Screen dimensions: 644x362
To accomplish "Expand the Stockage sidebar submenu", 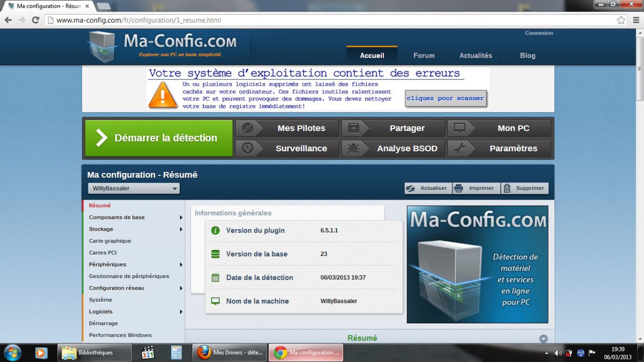I will [181, 229].
